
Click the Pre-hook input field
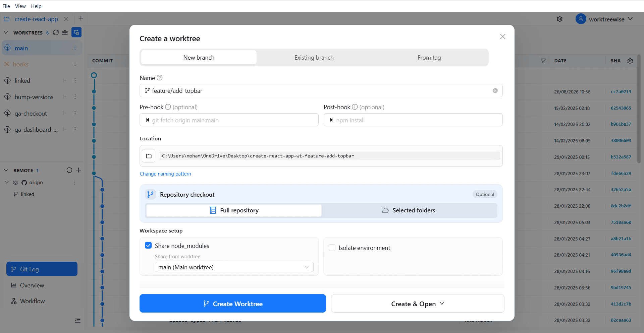pos(229,120)
